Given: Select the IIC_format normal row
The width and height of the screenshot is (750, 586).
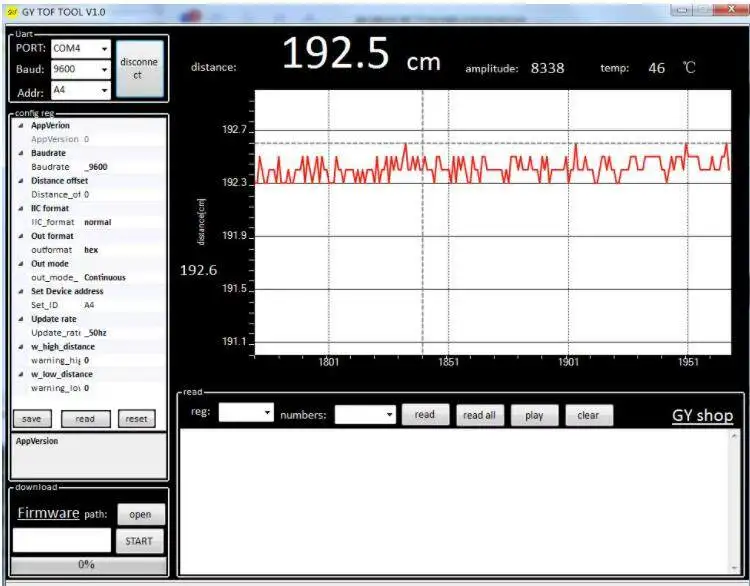Looking at the screenshot, I should point(89,222).
